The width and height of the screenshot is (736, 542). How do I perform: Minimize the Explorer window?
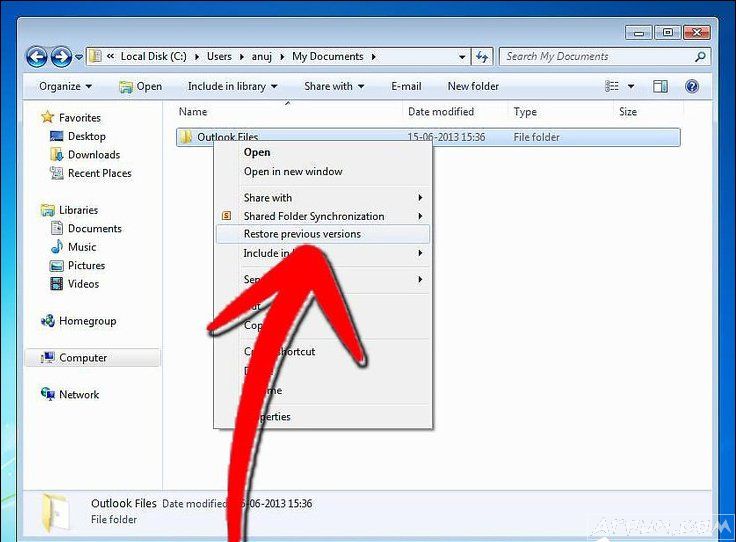(639, 33)
